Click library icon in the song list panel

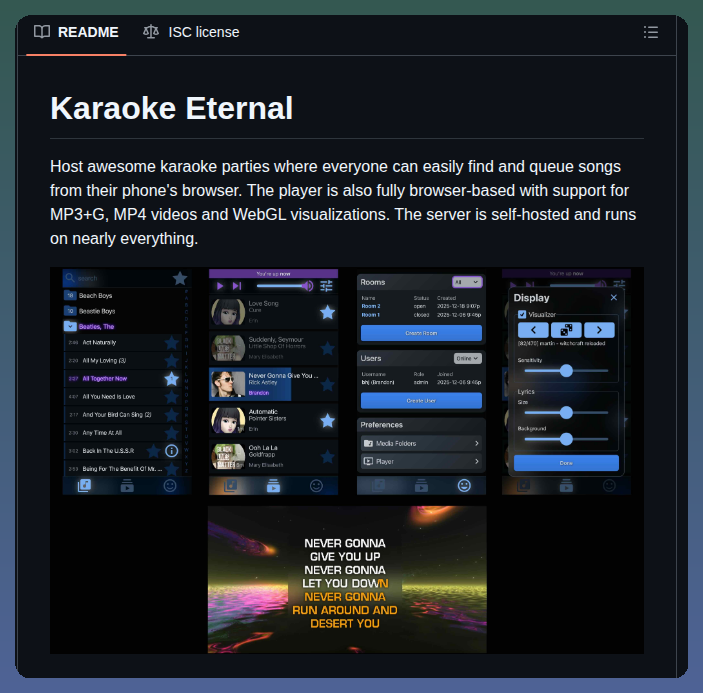click(x=84, y=485)
